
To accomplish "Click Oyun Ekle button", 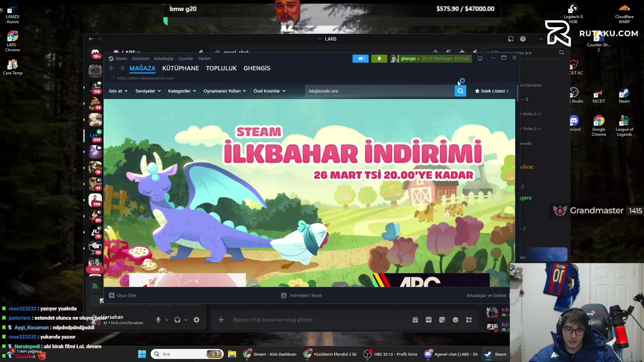I will (x=123, y=296).
